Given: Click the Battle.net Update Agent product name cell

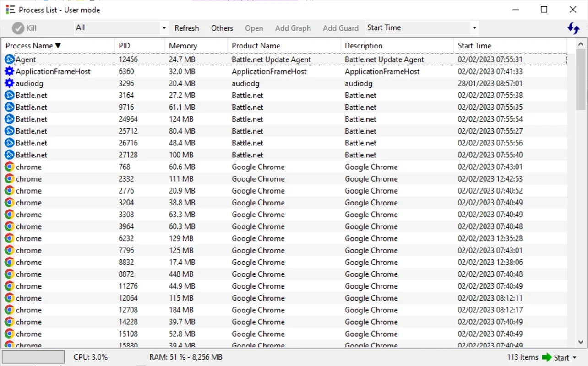Looking at the screenshot, I should point(271,59).
